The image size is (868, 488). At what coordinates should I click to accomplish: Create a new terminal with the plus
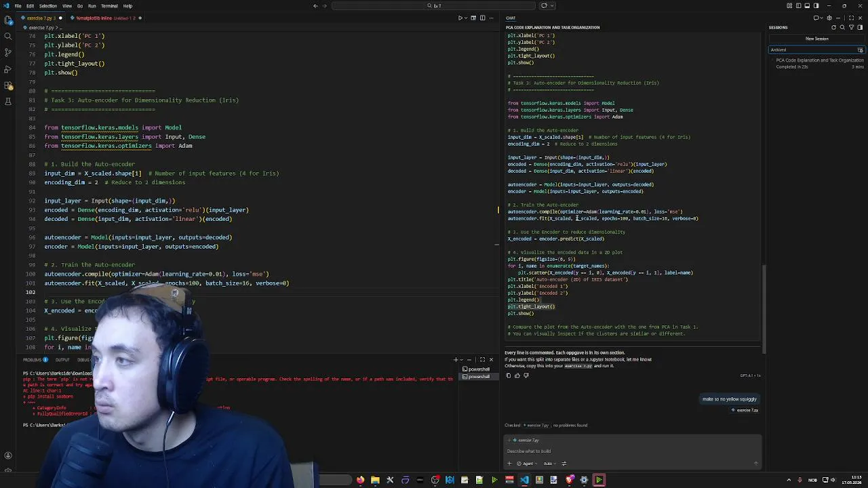click(456, 360)
